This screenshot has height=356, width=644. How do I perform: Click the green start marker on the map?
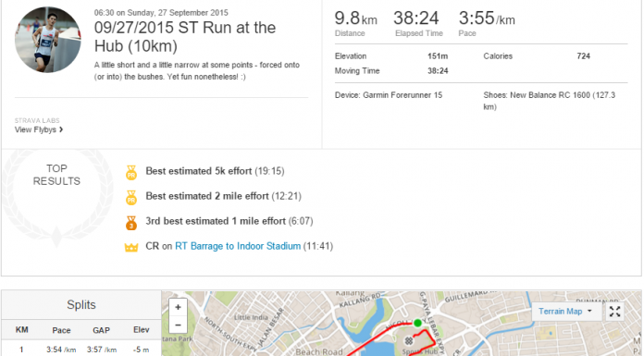[417, 323]
